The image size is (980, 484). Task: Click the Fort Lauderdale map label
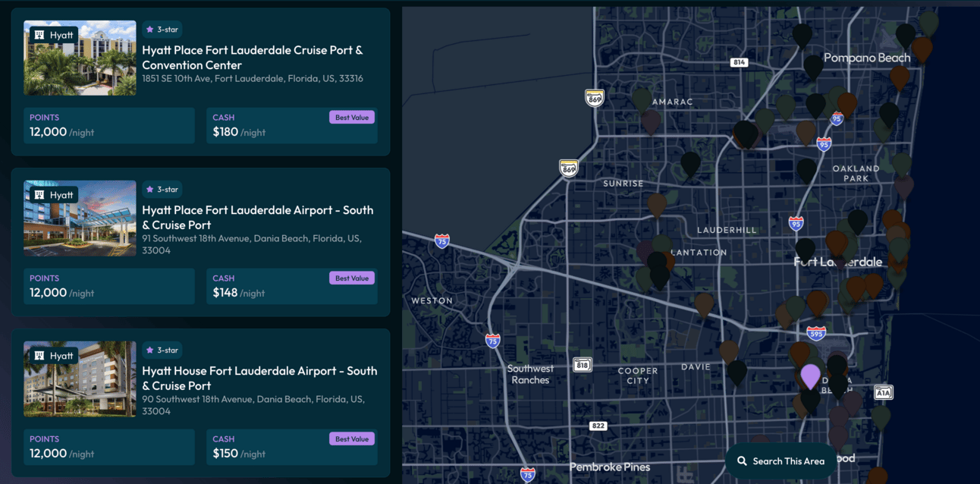[x=838, y=262]
